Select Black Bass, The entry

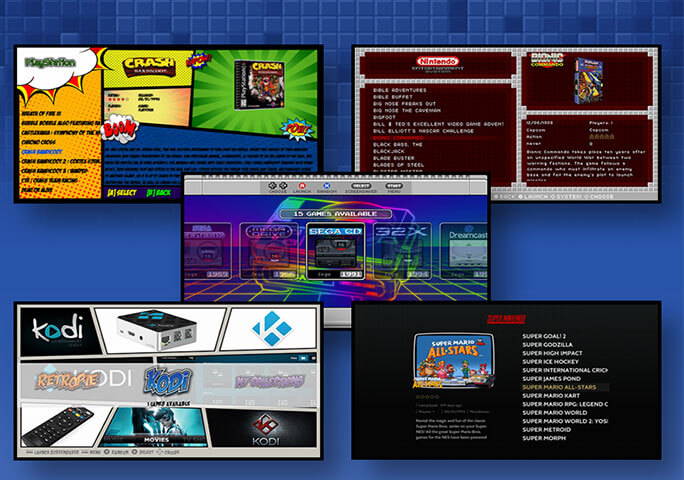click(x=398, y=144)
